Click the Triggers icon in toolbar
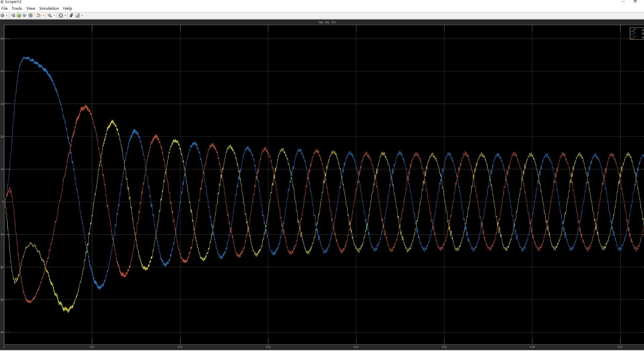Viewport: 644px width, 351px height. (71, 15)
